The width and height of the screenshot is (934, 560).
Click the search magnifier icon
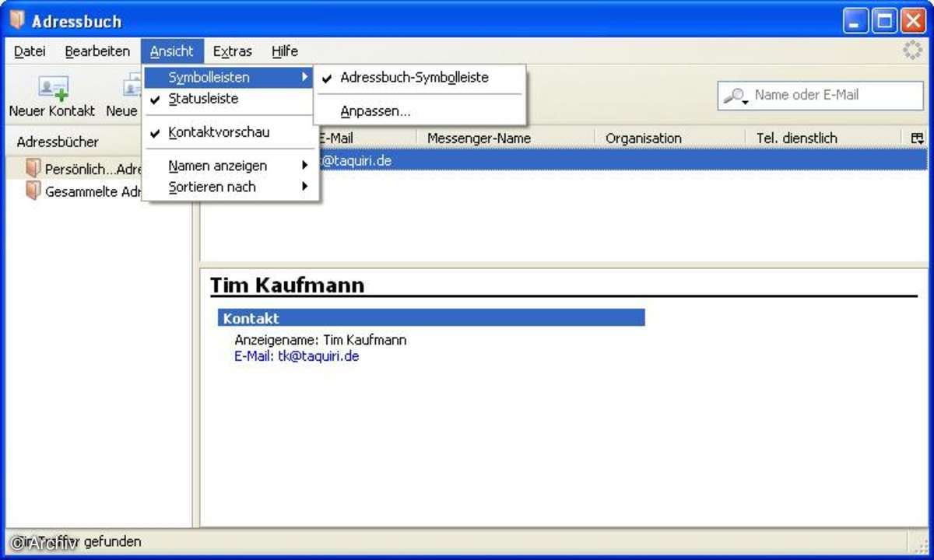[x=736, y=96]
